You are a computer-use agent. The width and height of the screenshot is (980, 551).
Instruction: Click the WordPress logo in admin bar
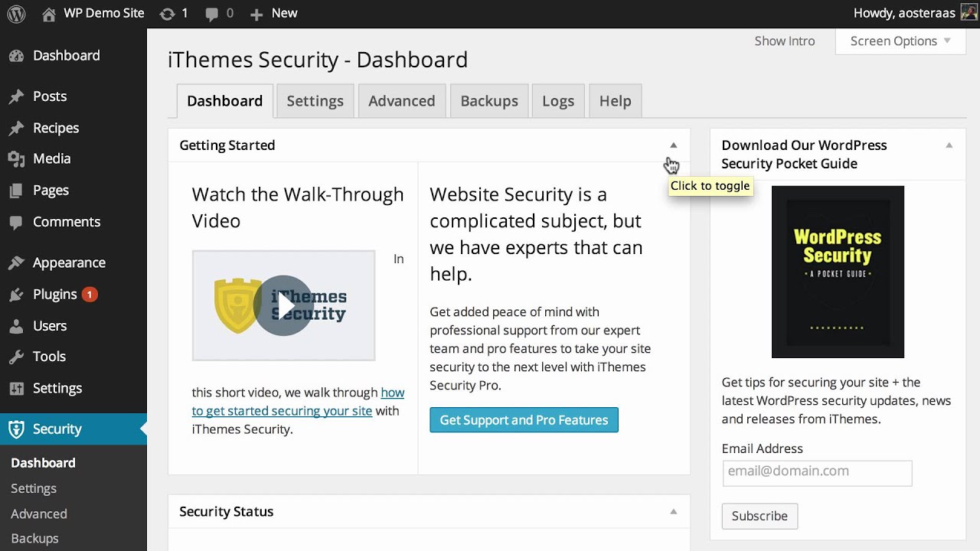coord(16,14)
